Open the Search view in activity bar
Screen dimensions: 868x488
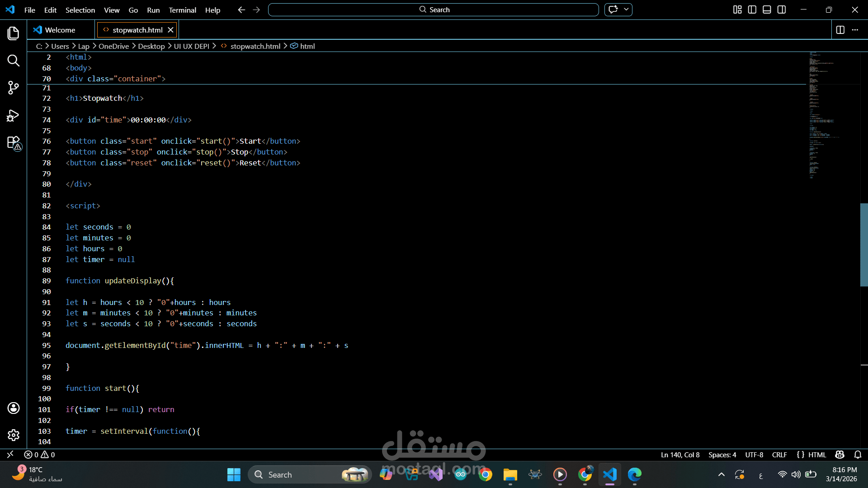point(13,61)
